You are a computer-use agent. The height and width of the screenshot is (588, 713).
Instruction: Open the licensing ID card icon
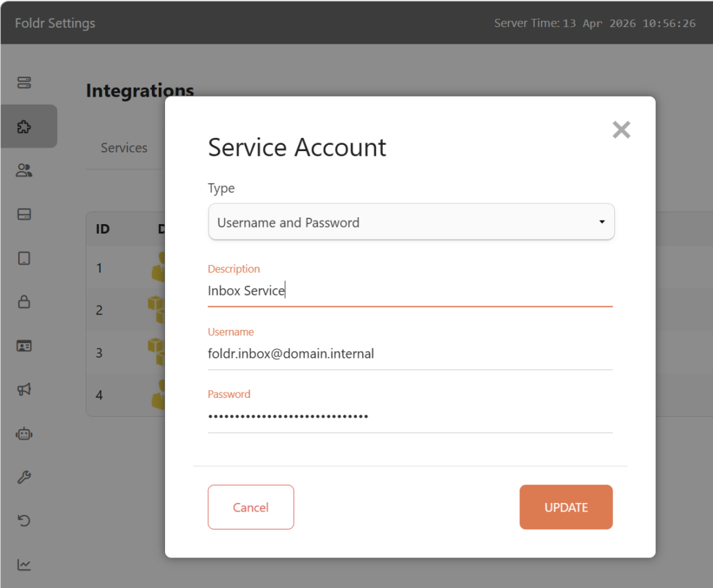pos(24,346)
